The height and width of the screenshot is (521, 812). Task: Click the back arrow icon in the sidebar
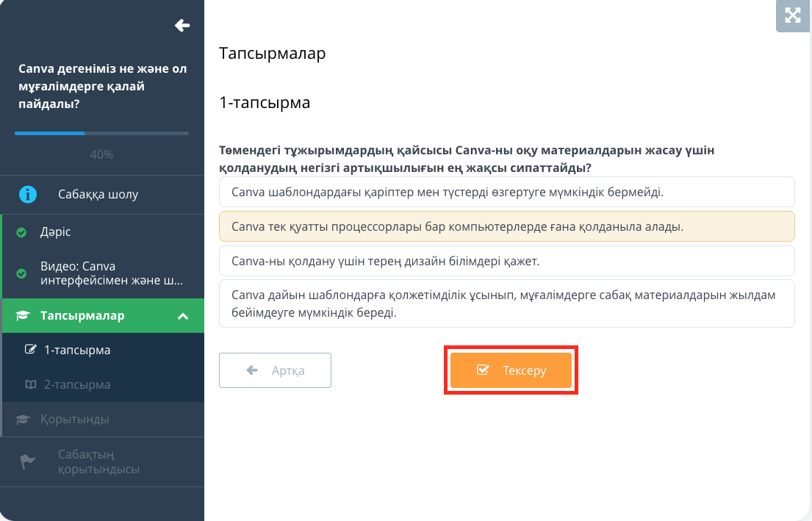(x=182, y=26)
